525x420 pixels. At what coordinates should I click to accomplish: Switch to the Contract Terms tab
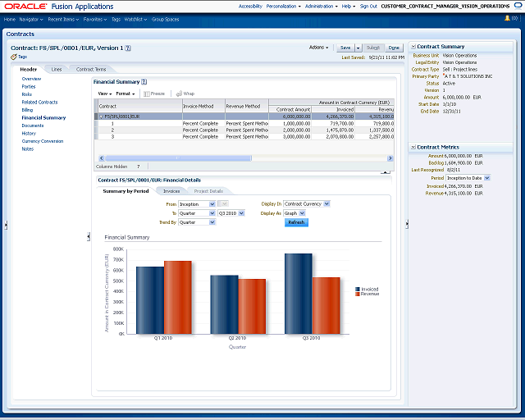tap(91, 70)
